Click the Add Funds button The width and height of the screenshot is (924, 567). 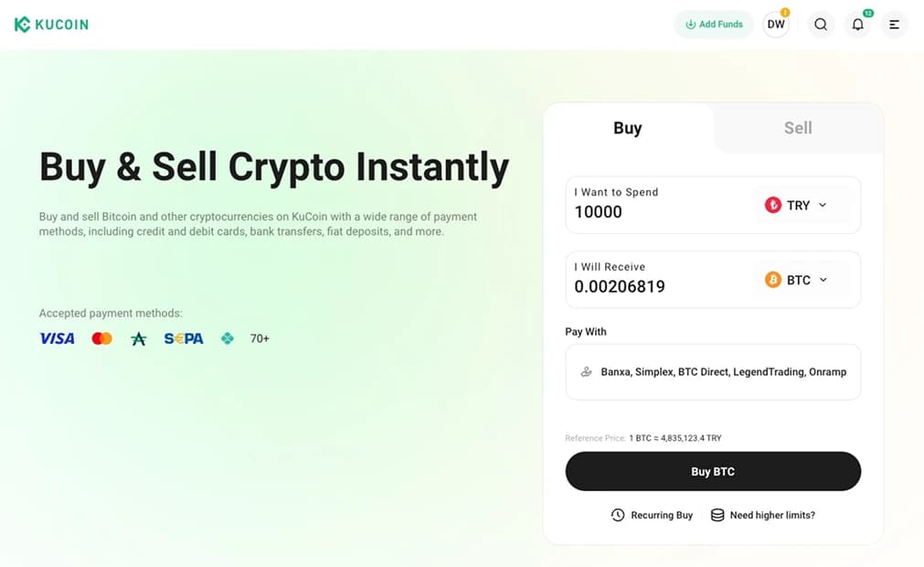(x=713, y=24)
